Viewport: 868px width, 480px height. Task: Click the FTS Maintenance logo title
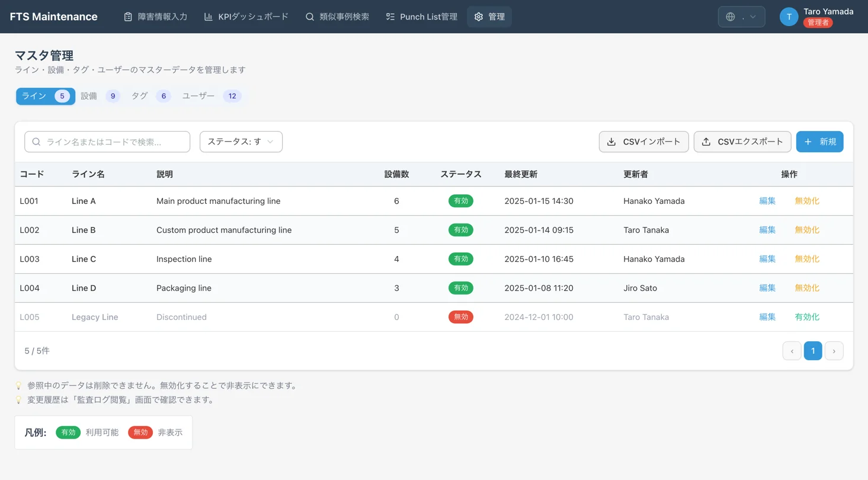point(54,17)
